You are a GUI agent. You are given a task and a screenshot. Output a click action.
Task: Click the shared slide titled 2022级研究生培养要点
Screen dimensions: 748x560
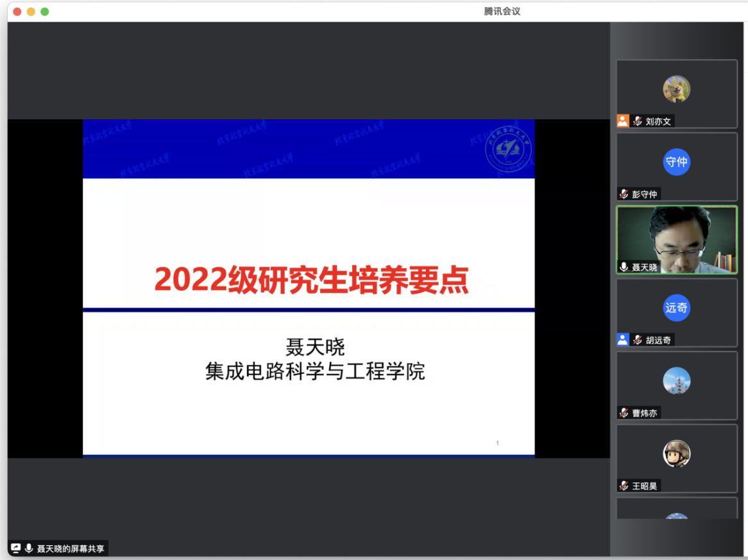pos(309,288)
